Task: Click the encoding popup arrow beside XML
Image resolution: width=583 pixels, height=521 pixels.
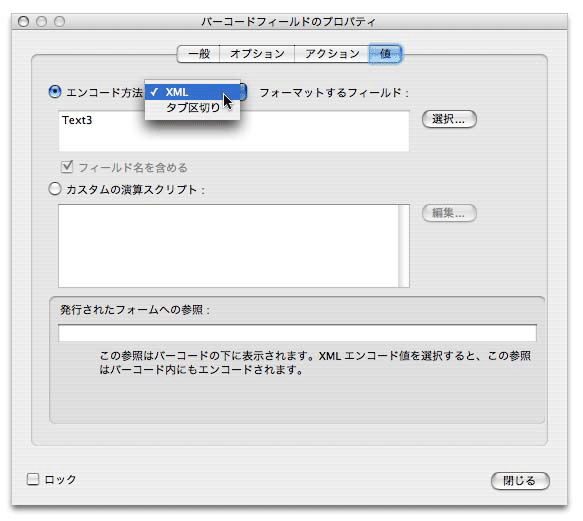Action: tap(244, 92)
